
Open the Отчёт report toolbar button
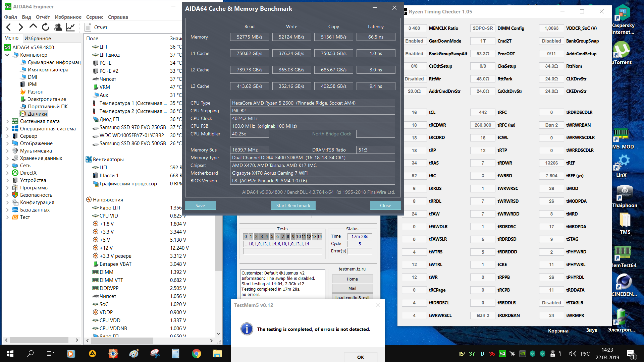click(x=96, y=27)
